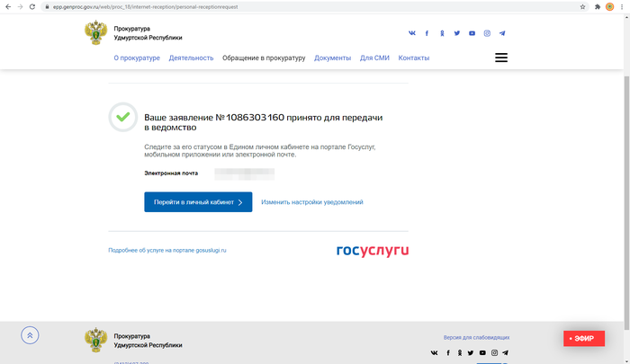Go back using the browser back arrow
The width and height of the screenshot is (630, 364).
pos(8,7)
